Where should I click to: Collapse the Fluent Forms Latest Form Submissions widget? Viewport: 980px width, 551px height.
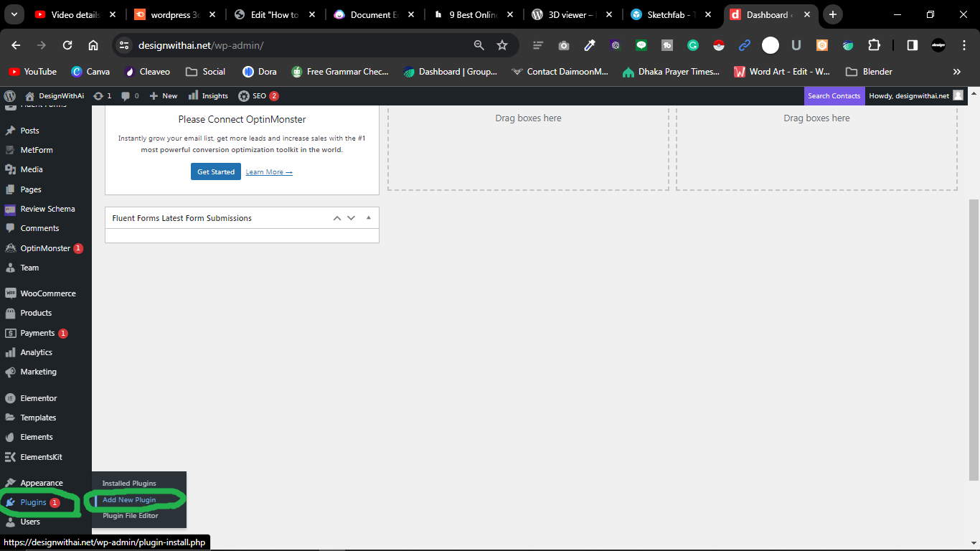tap(368, 217)
